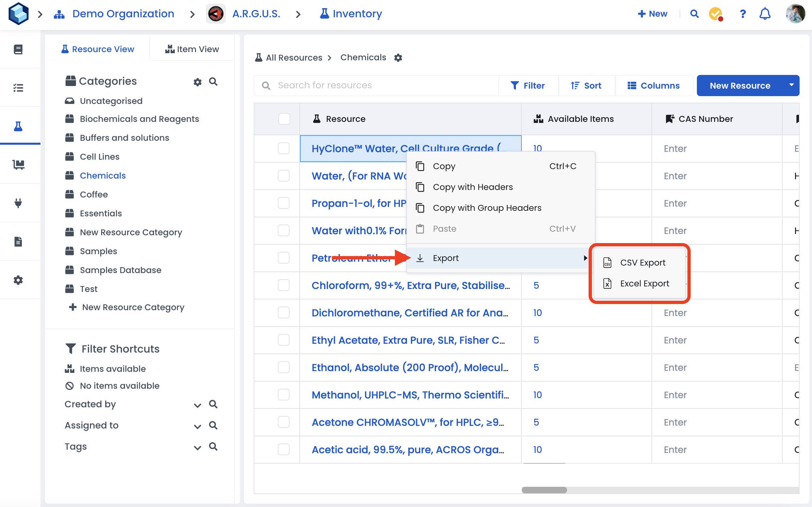Image resolution: width=812 pixels, height=507 pixels.
Task: Click the help question mark icon
Action: tap(743, 14)
